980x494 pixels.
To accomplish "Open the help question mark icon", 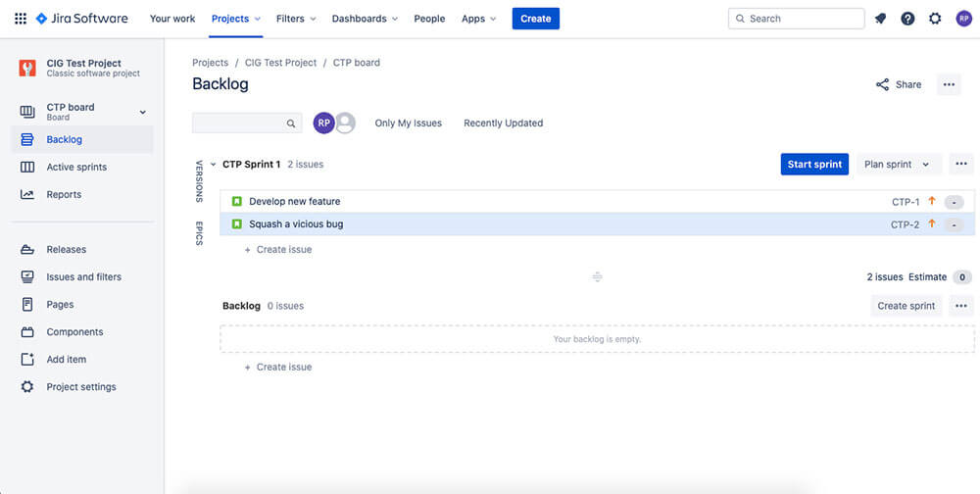I will 907,19.
